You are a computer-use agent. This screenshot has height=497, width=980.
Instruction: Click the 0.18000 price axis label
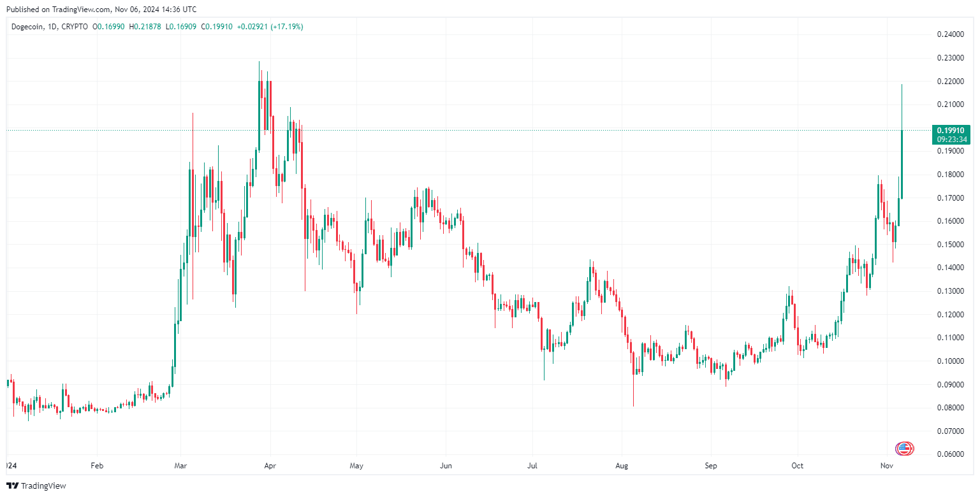point(951,175)
